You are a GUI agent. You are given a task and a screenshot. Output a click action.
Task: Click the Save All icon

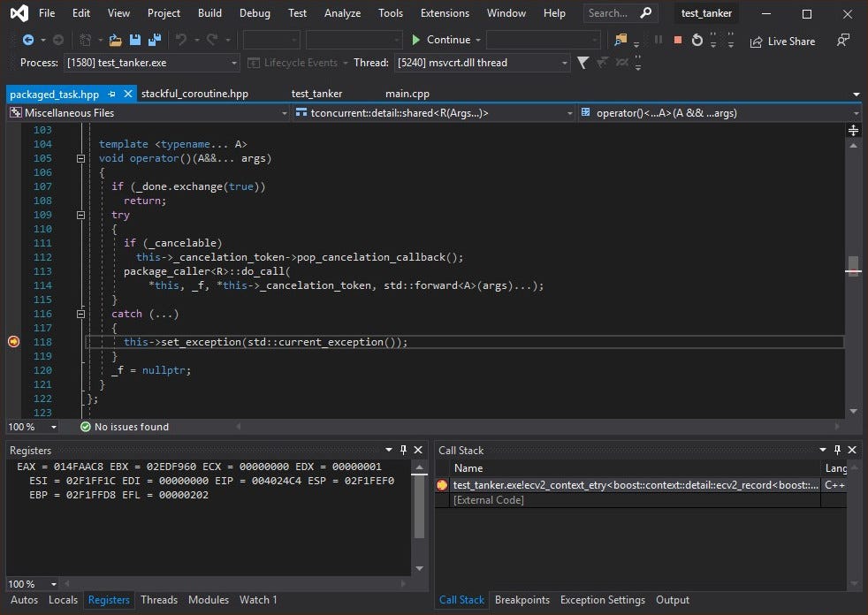click(153, 40)
